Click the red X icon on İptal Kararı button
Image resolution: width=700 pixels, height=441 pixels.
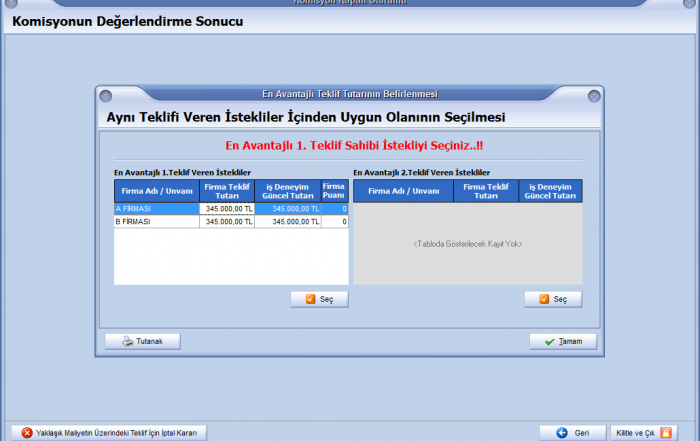pyautogui.click(x=27, y=433)
